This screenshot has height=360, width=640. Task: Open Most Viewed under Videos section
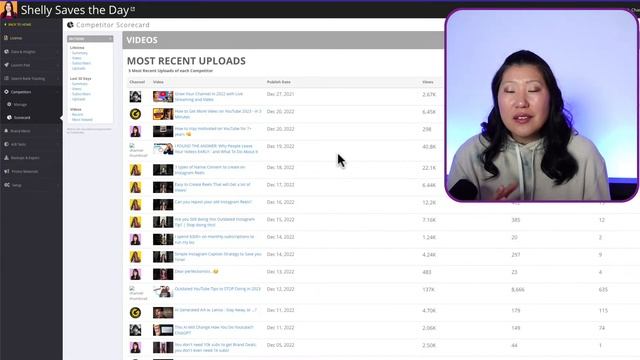coord(82,120)
